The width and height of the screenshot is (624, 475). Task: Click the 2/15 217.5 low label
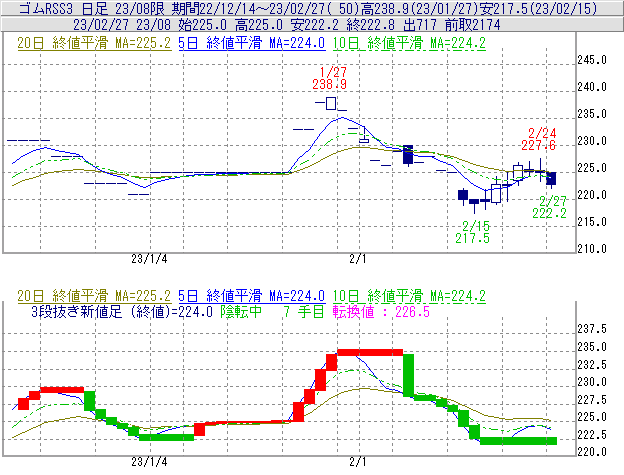(x=472, y=232)
